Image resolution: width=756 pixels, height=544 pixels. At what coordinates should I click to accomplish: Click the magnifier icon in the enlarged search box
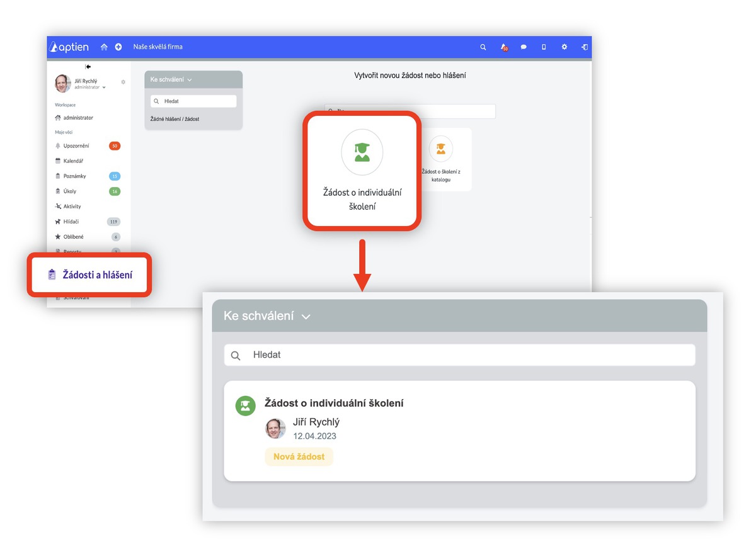[236, 356]
